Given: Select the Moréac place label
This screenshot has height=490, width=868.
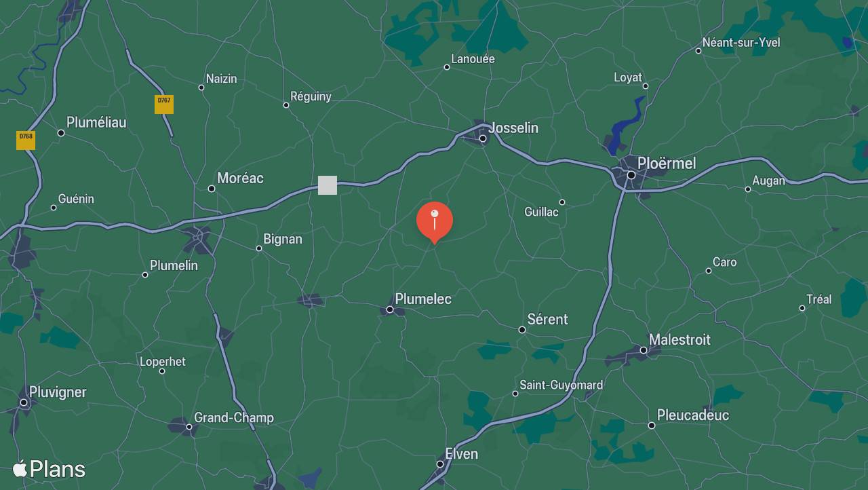Looking at the screenshot, I should click(240, 178).
